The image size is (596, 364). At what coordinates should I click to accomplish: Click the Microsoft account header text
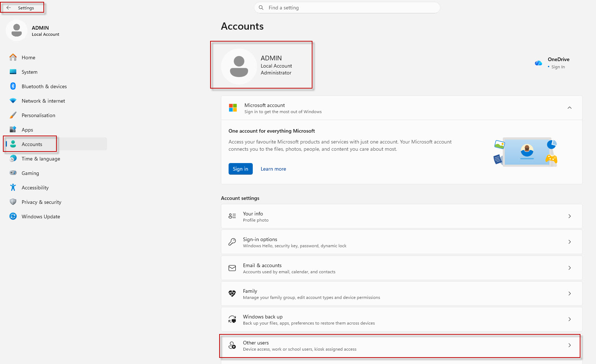click(265, 105)
